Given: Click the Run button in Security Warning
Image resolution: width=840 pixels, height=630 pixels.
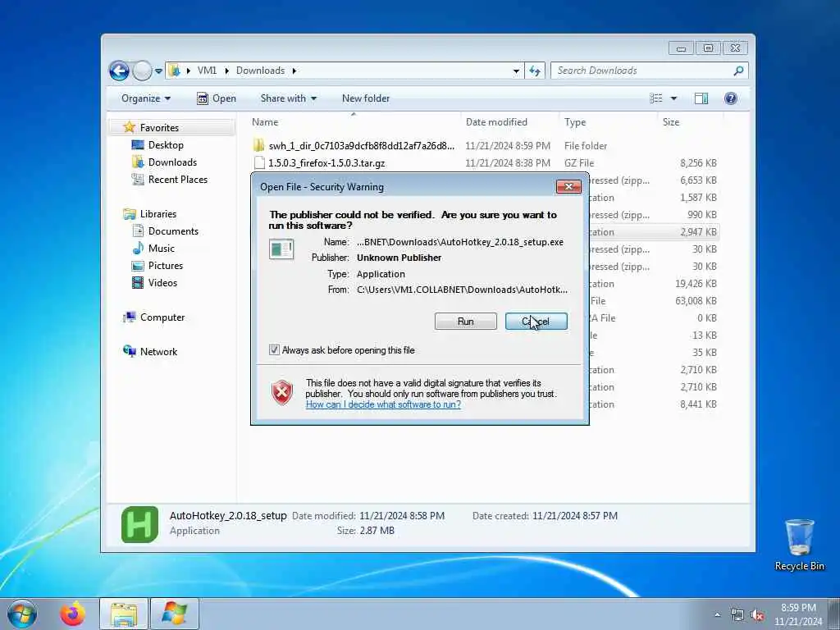Looking at the screenshot, I should (466, 321).
